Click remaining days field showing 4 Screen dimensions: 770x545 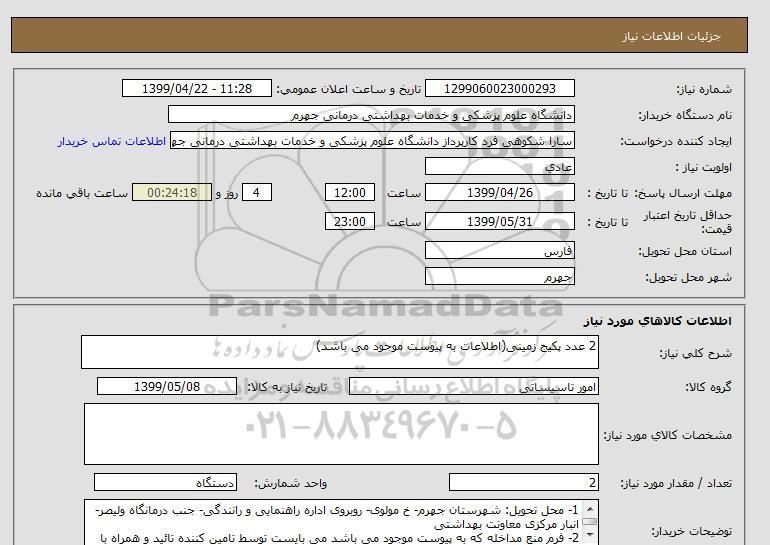[257, 192]
